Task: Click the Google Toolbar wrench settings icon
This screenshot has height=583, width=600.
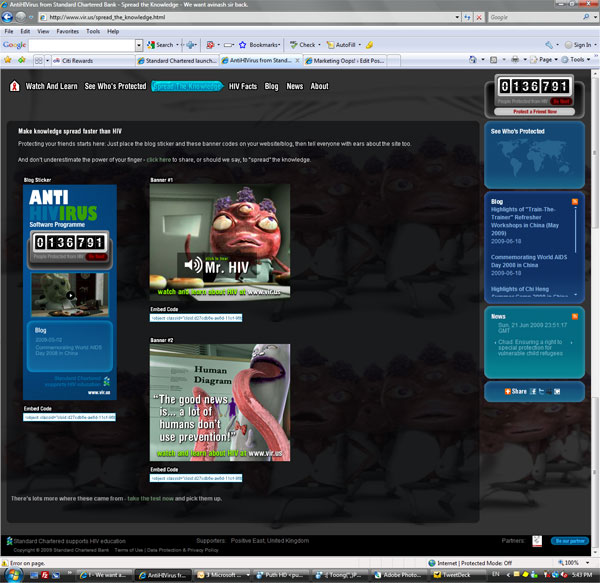Action: 549,45
